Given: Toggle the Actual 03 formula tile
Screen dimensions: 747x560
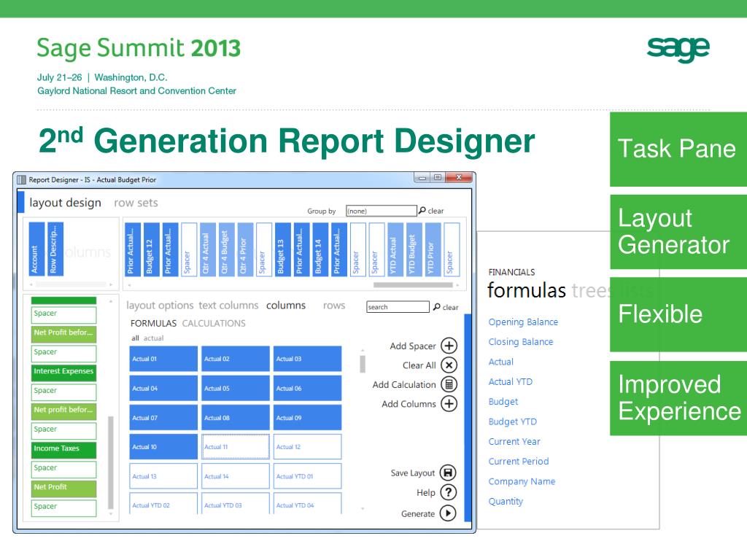Looking at the screenshot, I should click(x=307, y=359).
